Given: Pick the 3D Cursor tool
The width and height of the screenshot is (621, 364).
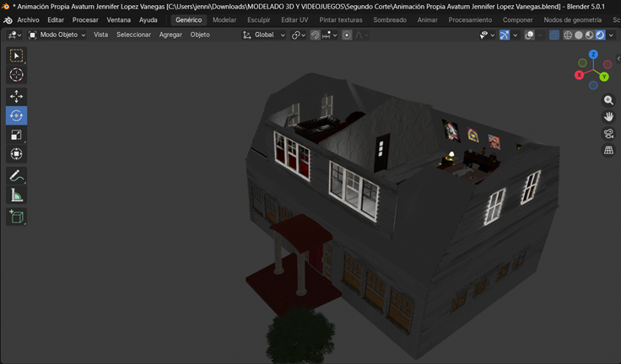Looking at the screenshot, I should [16, 75].
